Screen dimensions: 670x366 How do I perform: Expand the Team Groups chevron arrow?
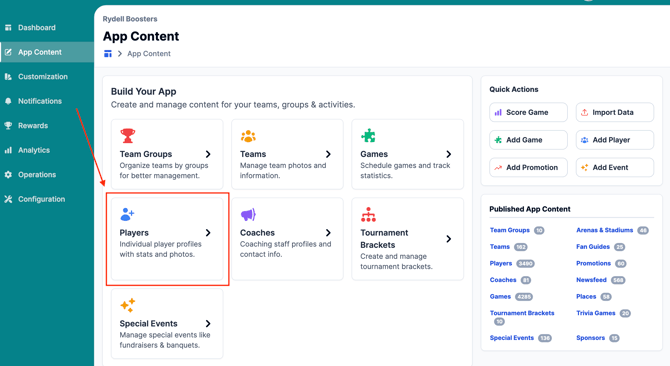click(x=208, y=154)
